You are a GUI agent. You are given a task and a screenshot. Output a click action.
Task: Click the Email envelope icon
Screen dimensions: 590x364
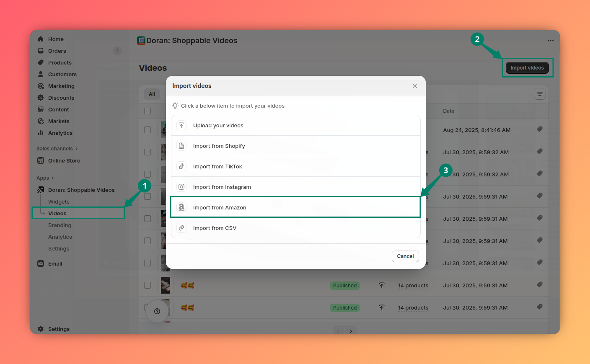coord(41,263)
